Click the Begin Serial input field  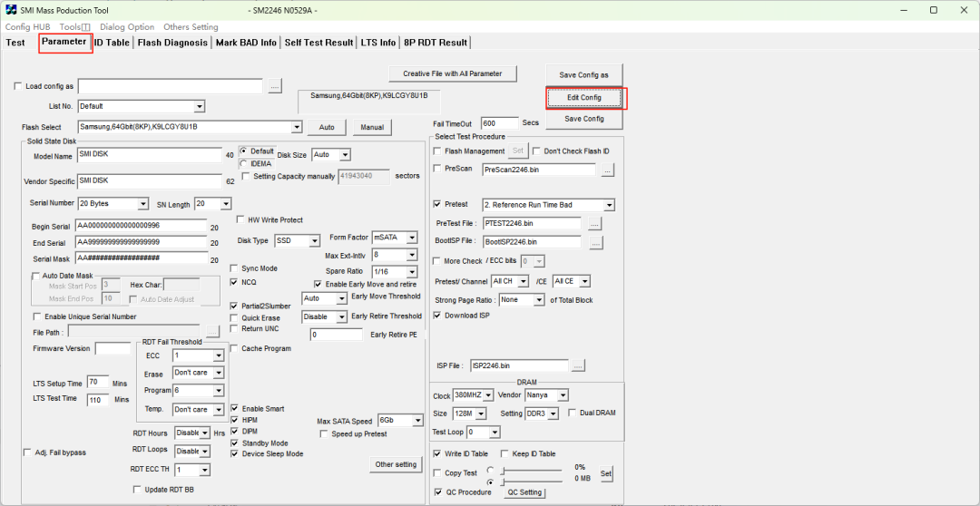(x=141, y=226)
